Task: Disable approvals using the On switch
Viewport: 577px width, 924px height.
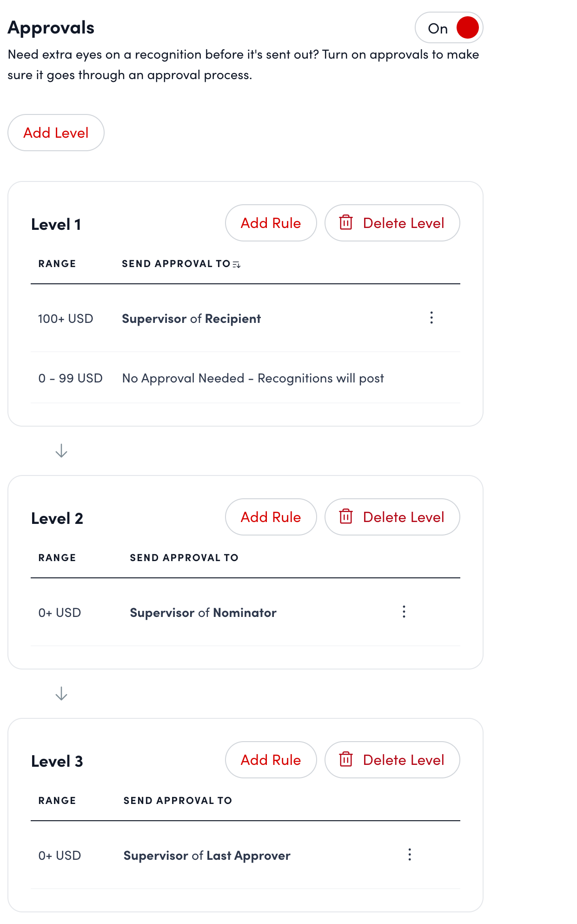Action: coord(449,27)
